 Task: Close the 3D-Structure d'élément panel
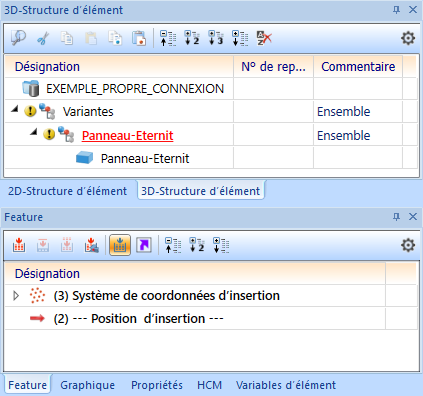pos(413,10)
